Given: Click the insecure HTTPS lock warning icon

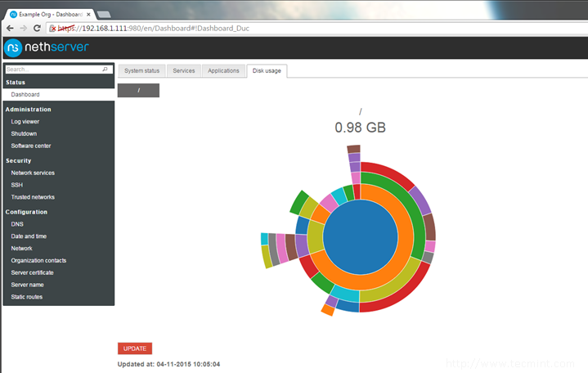Looking at the screenshot, I should 52,28.
